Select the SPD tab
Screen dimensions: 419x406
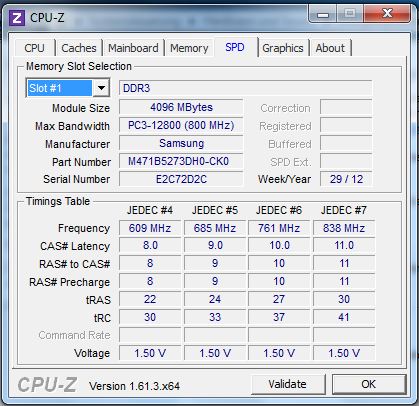coord(235,47)
